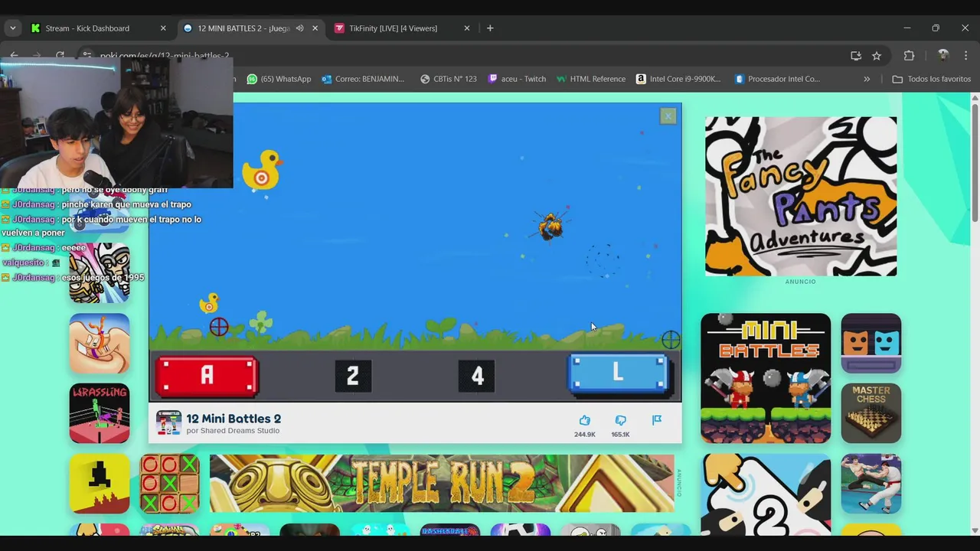Screen dimensions: 980x551
Task: Open the pointing finger game thumbnail
Action: tap(766, 494)
